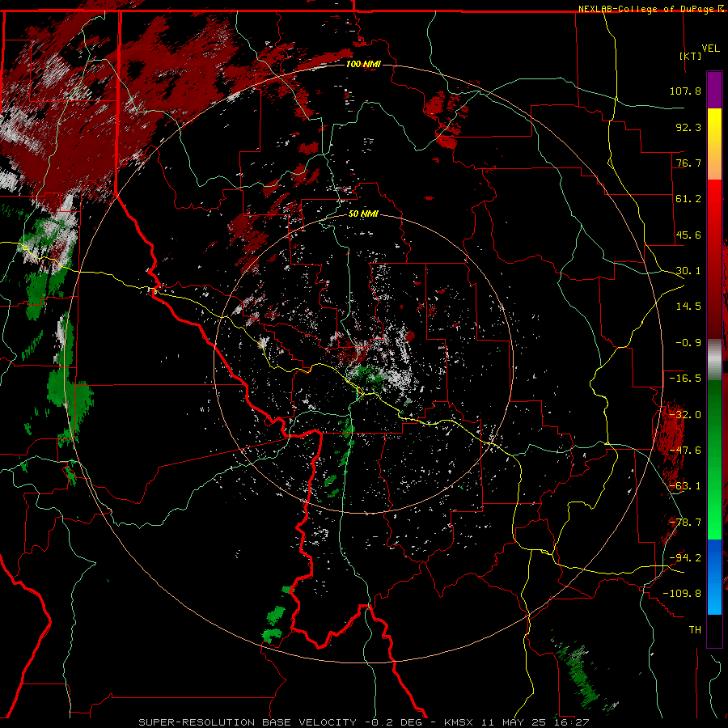728x728 pixels.
Task: Click the -78.7 velocity scale value
Action: 685,523
